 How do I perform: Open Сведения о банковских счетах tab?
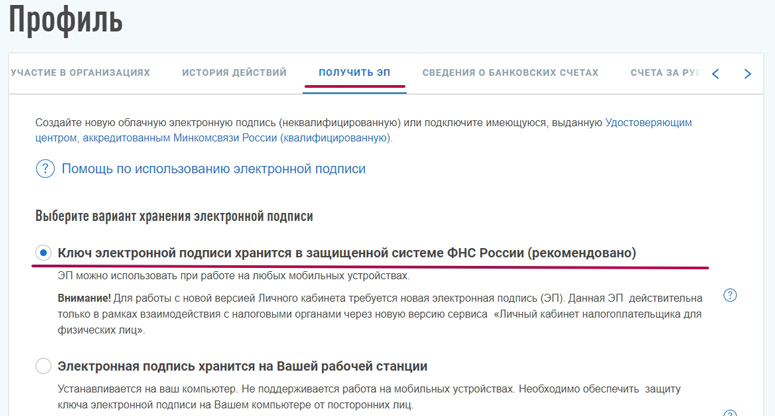pyautogui.click(x=510, y=73)
